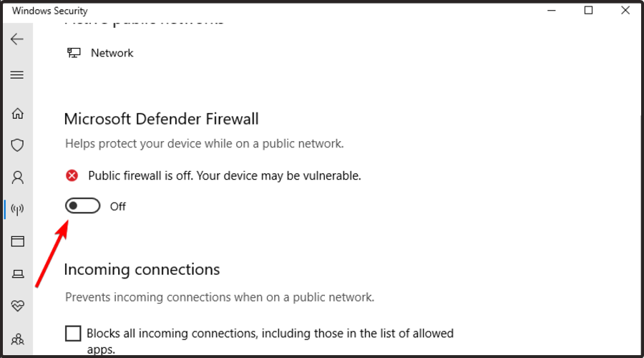Minimize the Windows Security window
This screenshot has height=358, width=644.
pos(552,11)
